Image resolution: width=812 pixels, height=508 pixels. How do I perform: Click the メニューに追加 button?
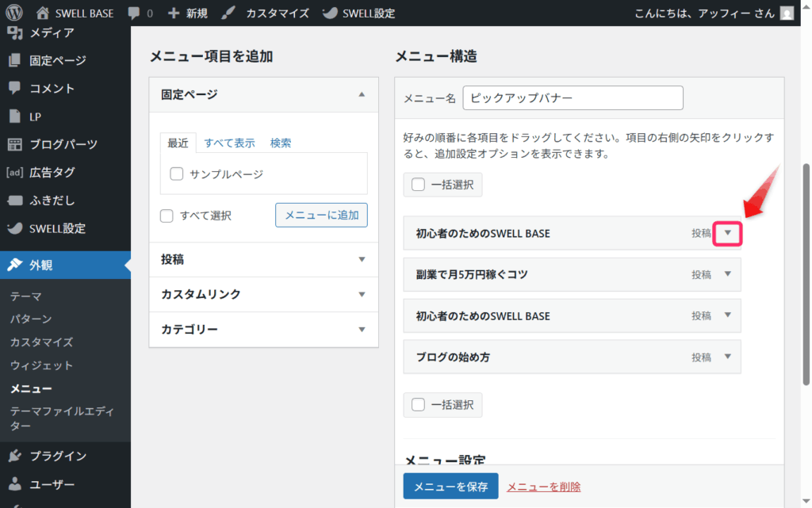tap(322, 215)
